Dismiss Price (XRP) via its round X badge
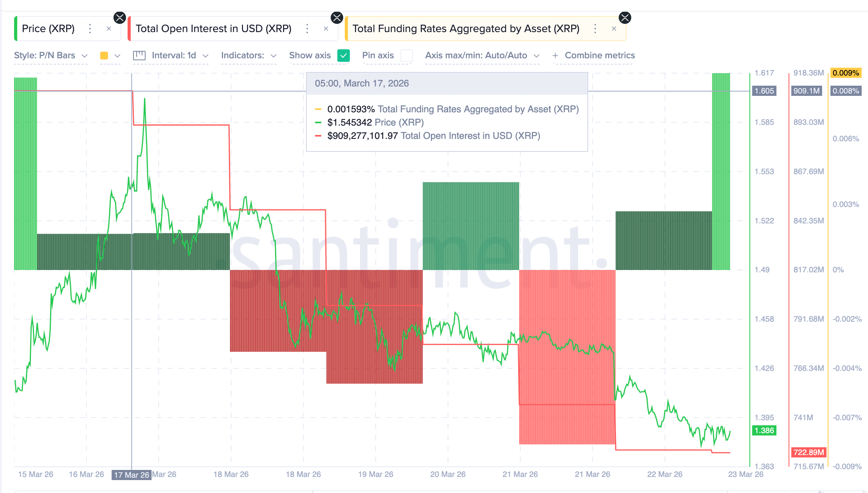The image size is (868, 493). (x=120, y=17)
